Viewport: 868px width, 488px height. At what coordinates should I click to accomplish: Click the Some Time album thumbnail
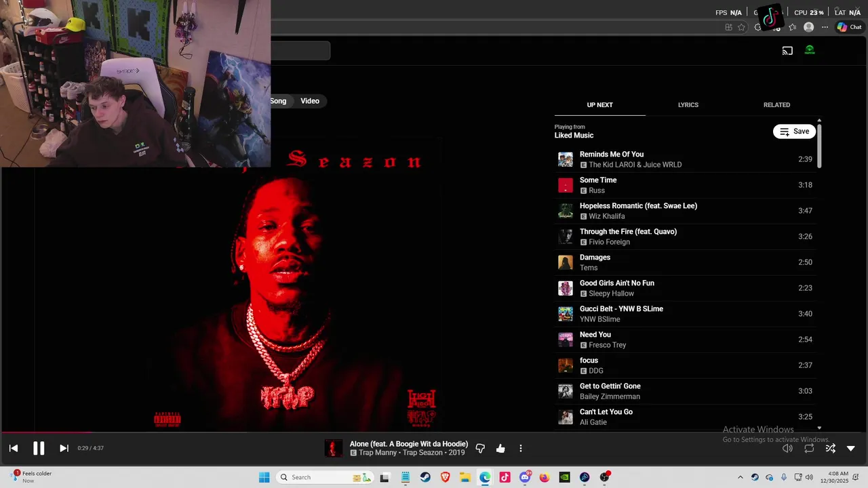click(566, 185)
